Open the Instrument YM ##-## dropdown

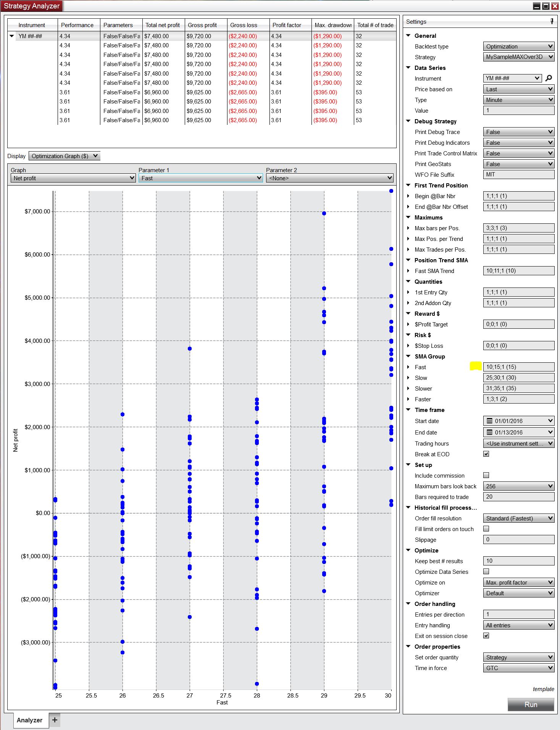point(512,78)
